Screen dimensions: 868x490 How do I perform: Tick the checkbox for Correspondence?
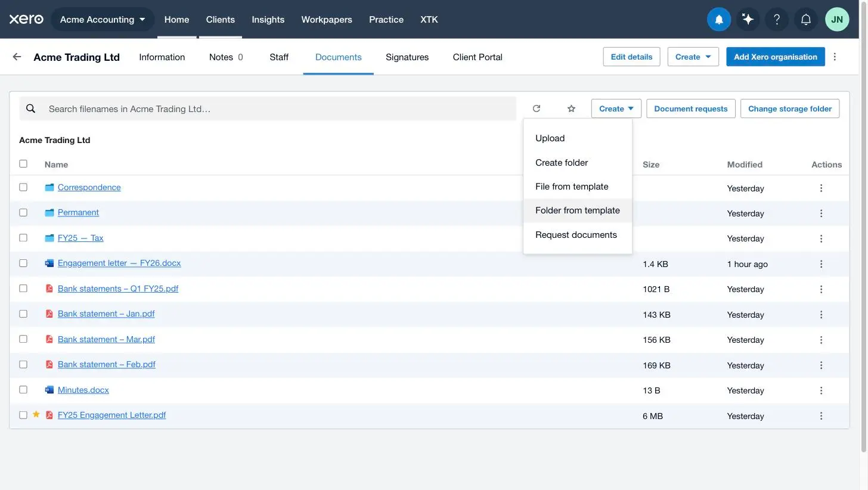tap(23, 187)
